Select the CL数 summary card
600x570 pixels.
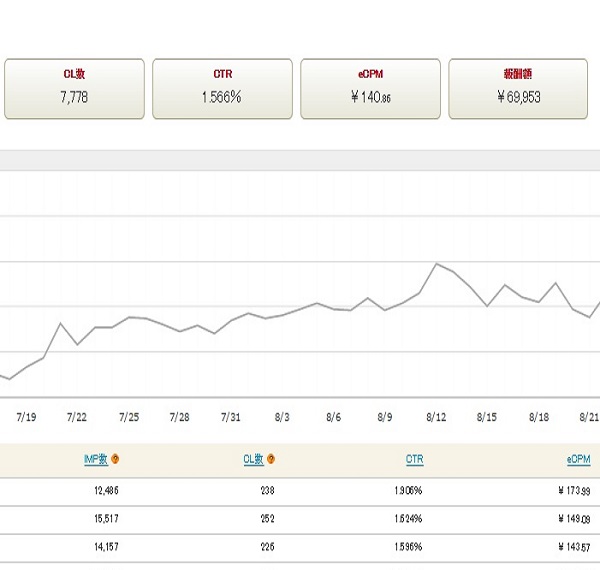(x=74, y=89)
